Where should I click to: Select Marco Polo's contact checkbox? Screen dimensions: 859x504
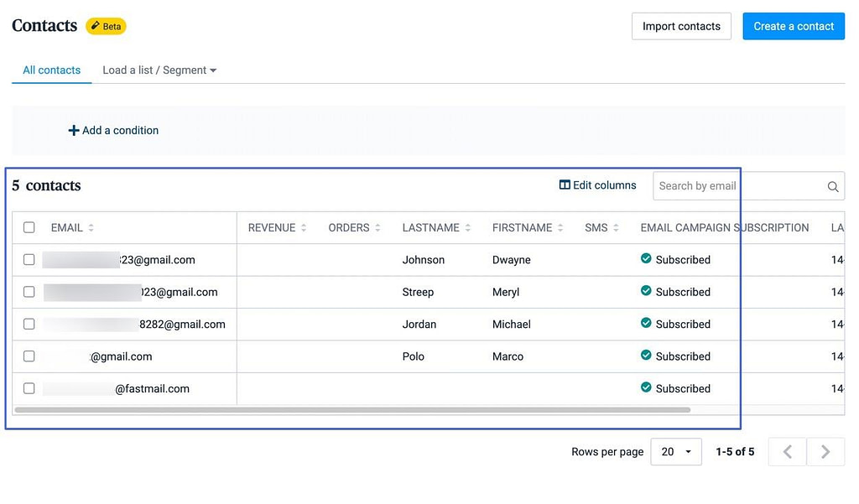[29, 356]
